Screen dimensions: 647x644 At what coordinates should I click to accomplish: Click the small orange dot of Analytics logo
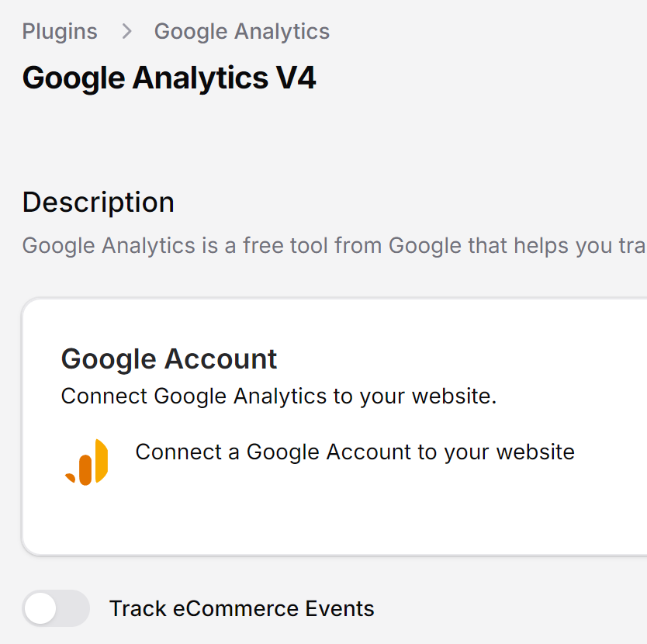tap(71, 477)
